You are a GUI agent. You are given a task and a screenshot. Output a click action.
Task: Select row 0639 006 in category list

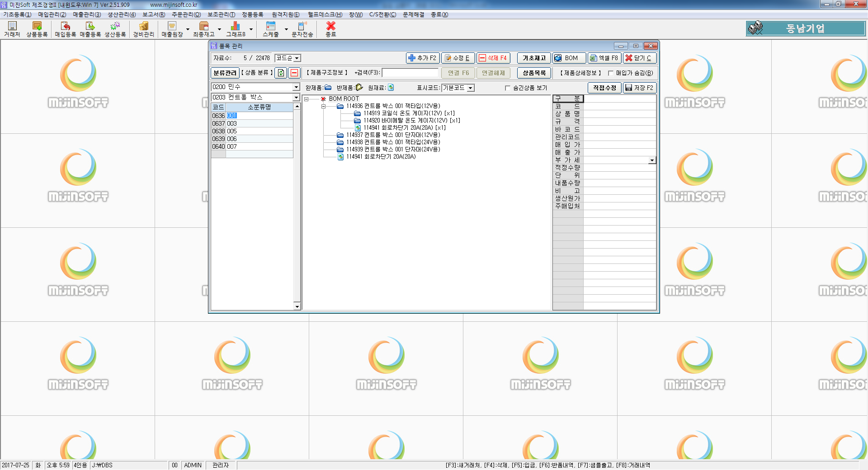pyautogui.click(x=252, y=139)
